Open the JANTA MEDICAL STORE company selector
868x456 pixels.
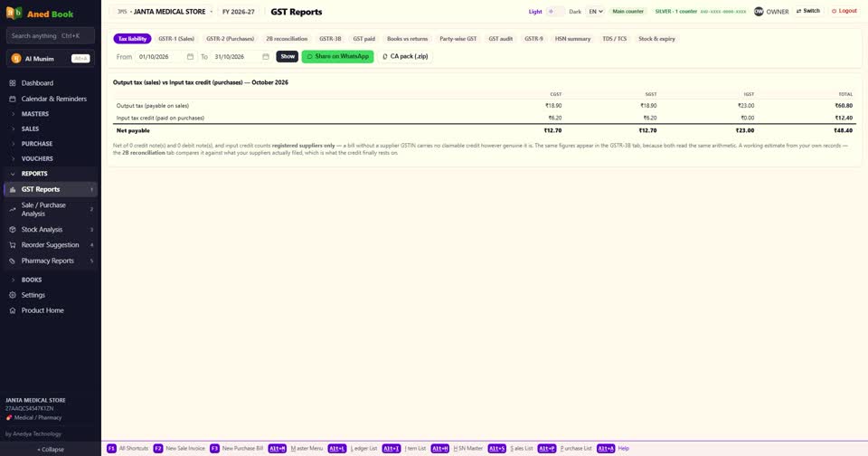pos(165,12)
